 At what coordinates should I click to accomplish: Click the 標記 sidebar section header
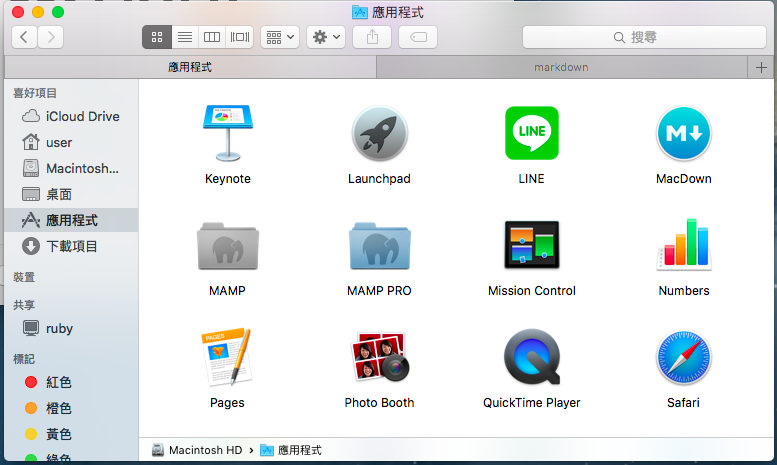click(x=24, y=359)
